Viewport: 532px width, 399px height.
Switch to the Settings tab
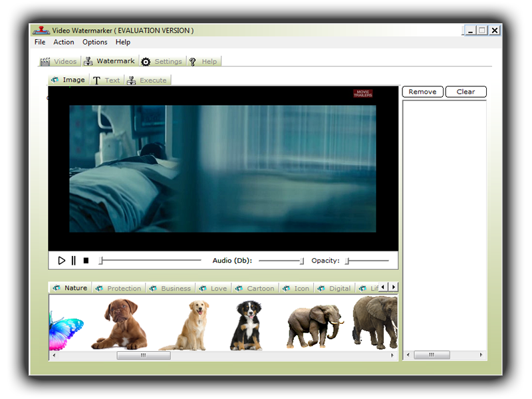click(x=162, y=61)
